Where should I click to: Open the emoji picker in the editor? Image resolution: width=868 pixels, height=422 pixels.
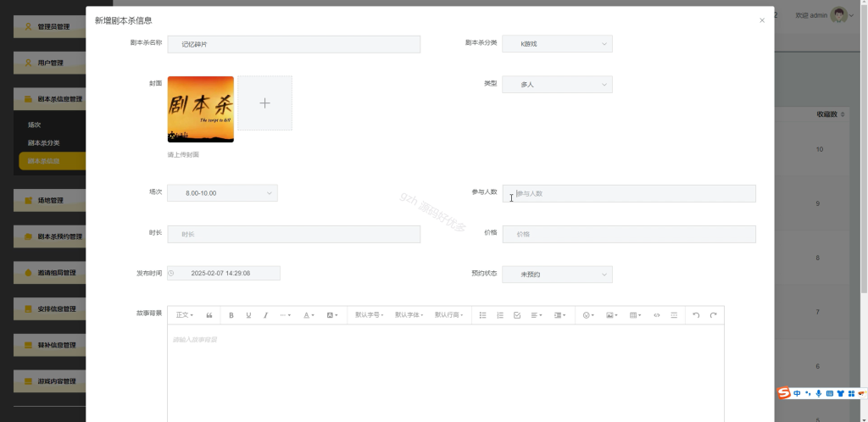tap(588, 315)
